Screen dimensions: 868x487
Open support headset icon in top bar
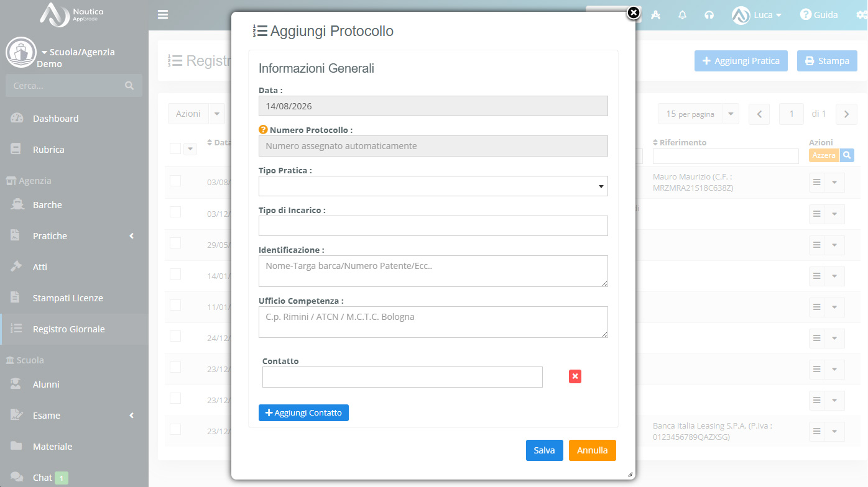pos(709,15)
